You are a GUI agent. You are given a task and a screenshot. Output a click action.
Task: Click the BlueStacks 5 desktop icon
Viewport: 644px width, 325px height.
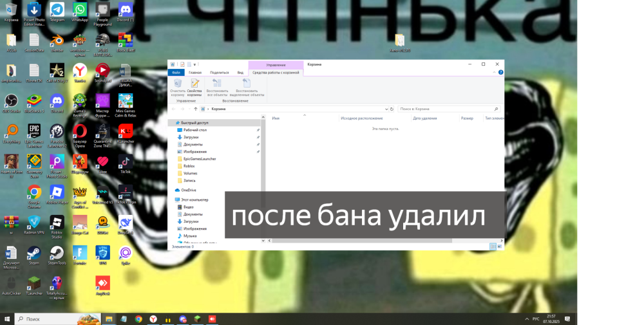point(34,103)
